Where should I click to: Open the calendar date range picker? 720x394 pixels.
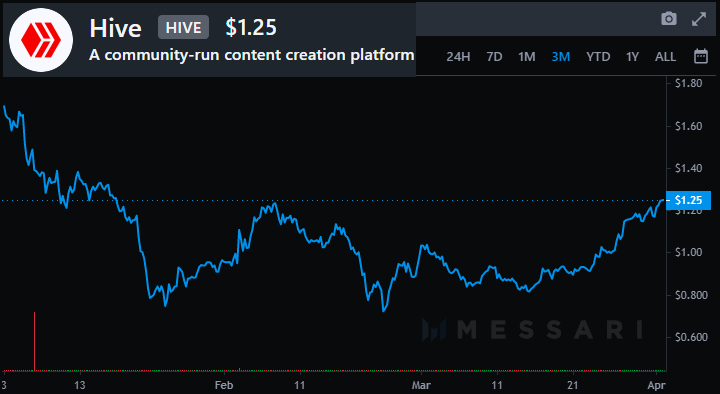coord(701,56)
